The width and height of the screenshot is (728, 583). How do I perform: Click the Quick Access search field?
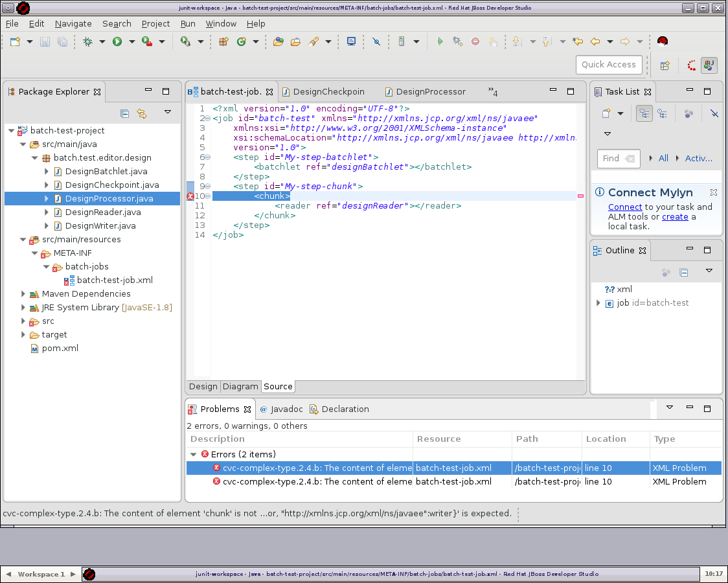608,65
